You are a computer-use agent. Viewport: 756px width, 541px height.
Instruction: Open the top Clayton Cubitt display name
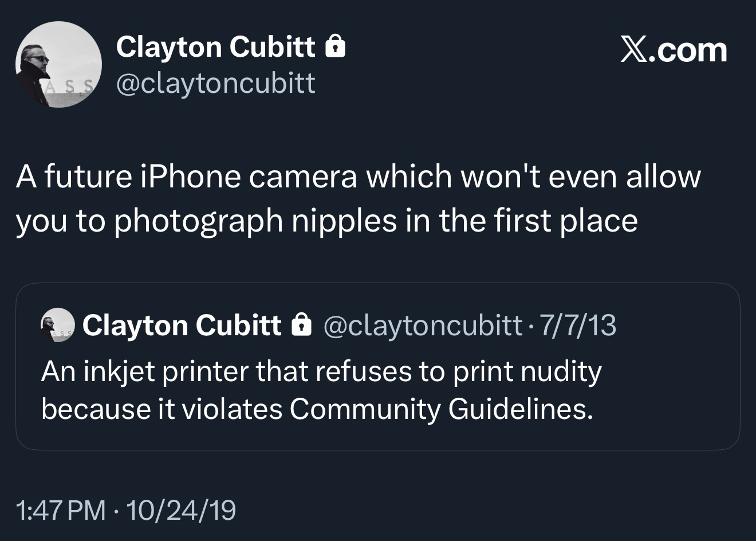tap(215, 46)
